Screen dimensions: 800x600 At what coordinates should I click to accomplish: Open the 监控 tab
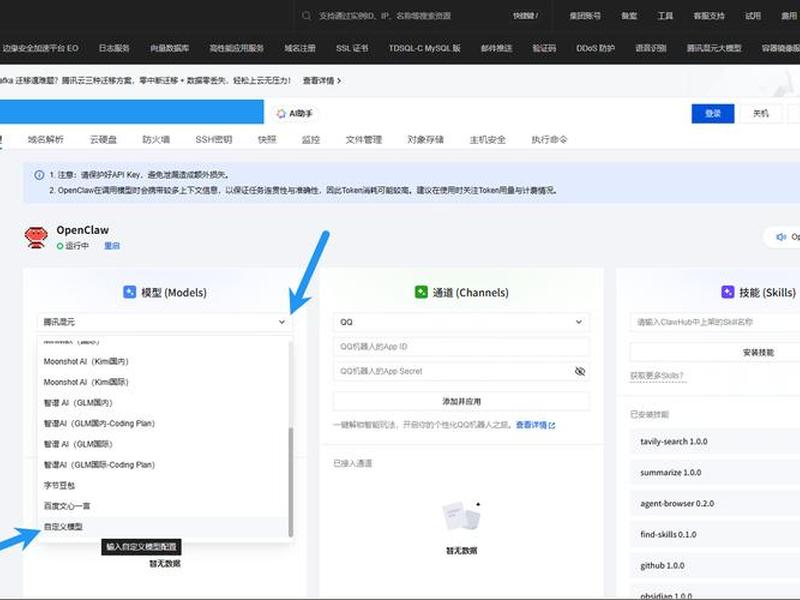coord(310,139)
